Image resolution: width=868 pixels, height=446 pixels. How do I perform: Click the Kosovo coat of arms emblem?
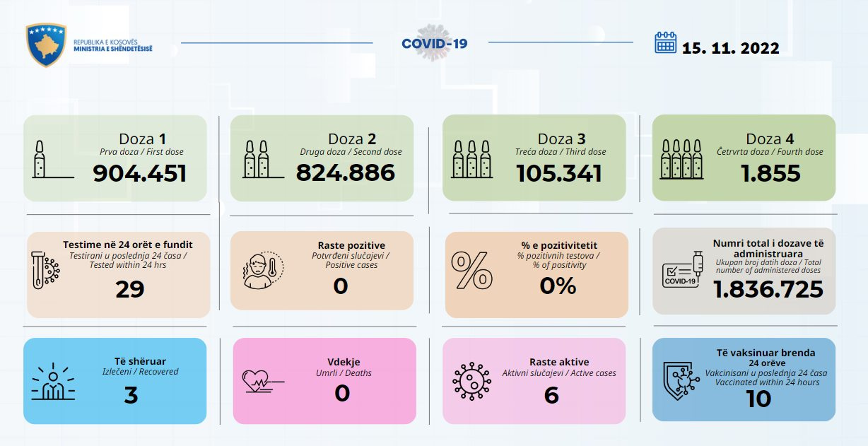[46, 45]
